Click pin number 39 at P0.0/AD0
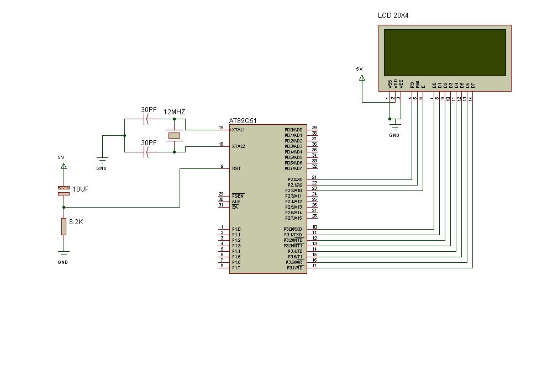 click(314, 128)
